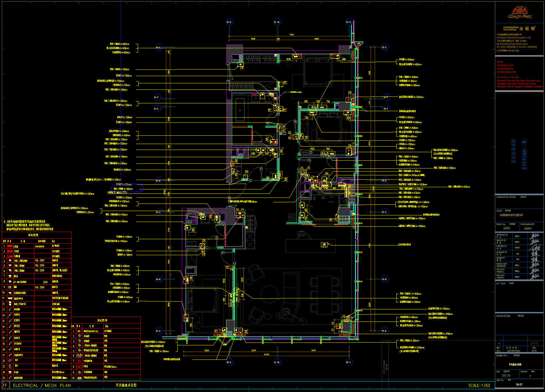Select 'APPROVED BY' label
This screenshot has height=392, width=545.
(x=502, y=235)
